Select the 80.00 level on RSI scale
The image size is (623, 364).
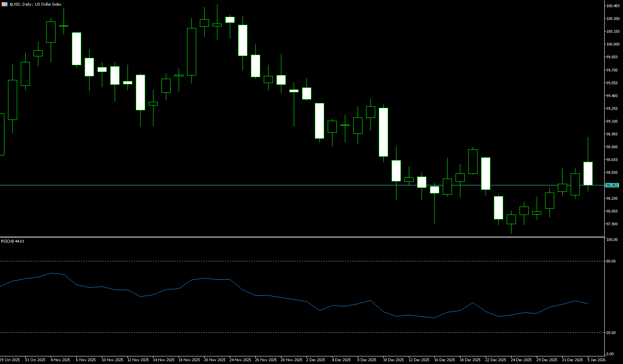(x=611, y=261)
